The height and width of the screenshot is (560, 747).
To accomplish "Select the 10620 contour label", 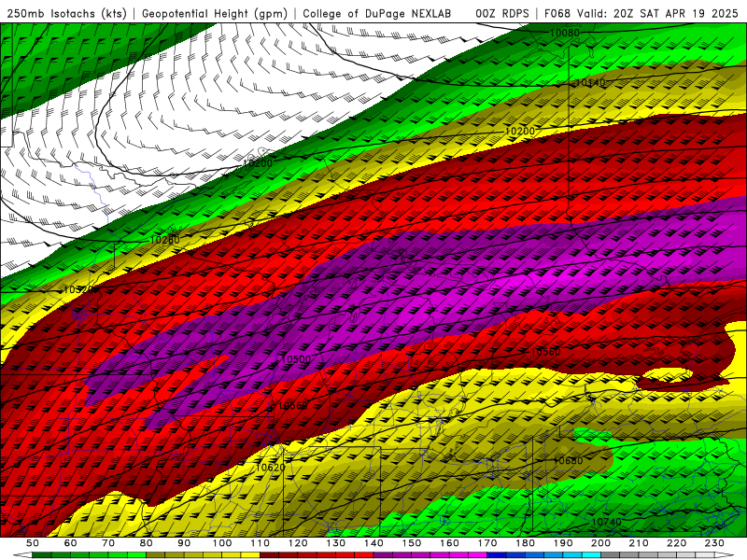I will click(x=270, y=468).
